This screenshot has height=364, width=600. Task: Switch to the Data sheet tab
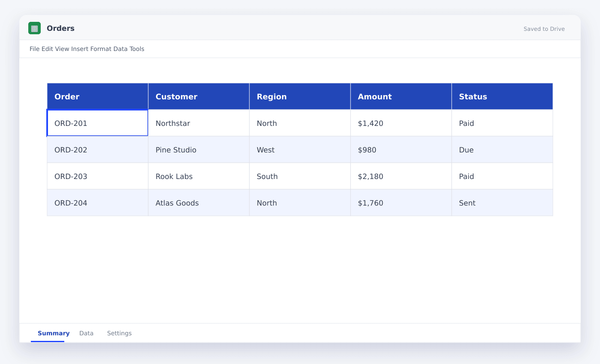86,333
